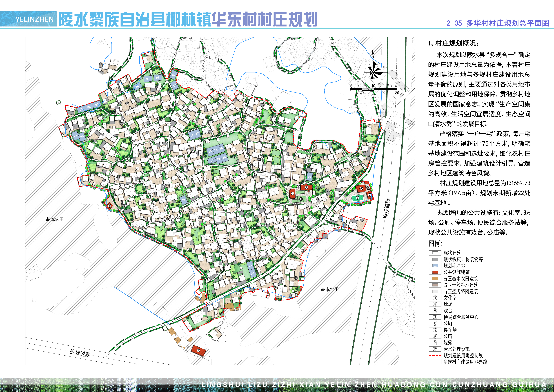Viewport: 554px width, 392px height.
Task: Click the 便民综合服务中心 symbol in the legend
Action: pos(435,317)
